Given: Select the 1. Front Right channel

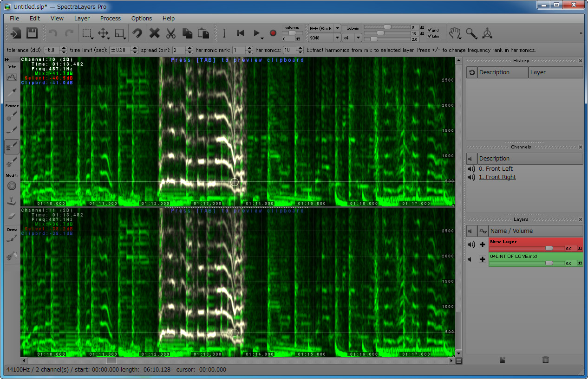Looking at the screenshot, I should [497, 177].
